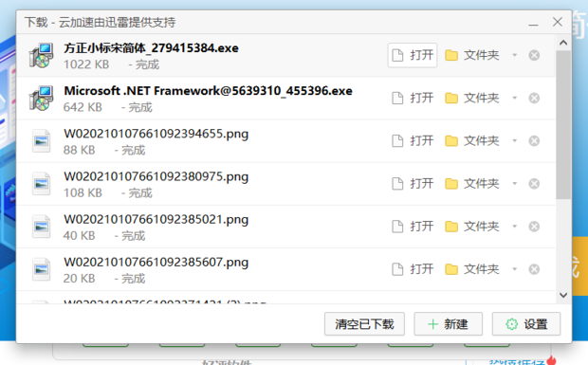588x365 pixels.
Task: Remove 方正小标宋简体_279415384.exe from download list
Action: 534,55
